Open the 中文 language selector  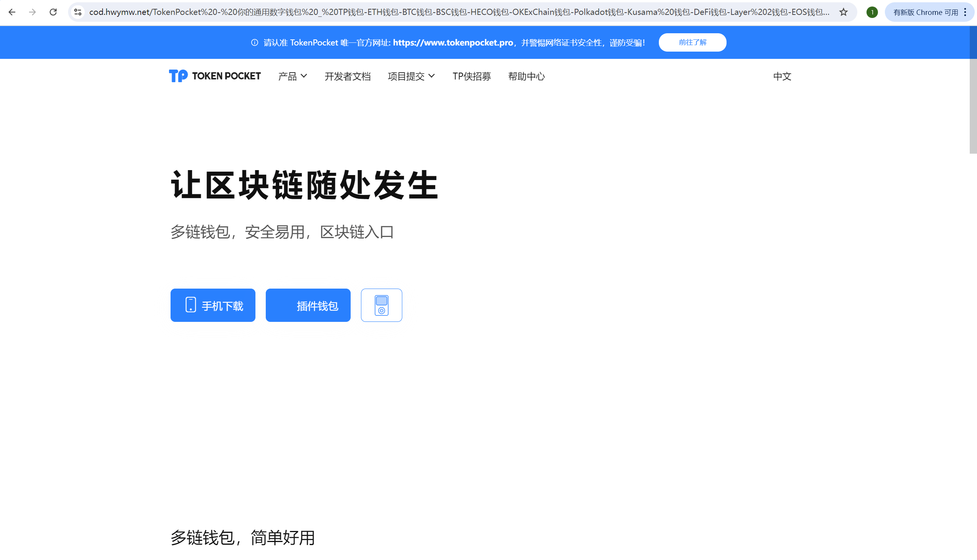782,76
